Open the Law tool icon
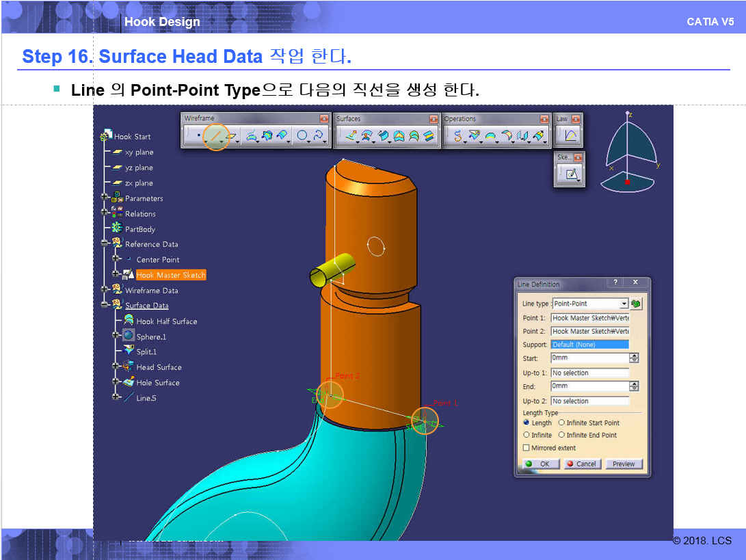 pyautogui.click(x=571, y=136)
